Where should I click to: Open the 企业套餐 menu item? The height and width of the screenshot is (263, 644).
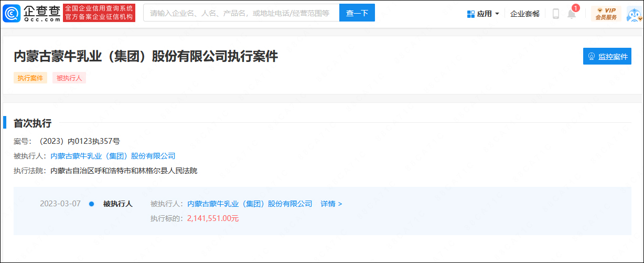pyautogui.click(x=525, y=14)
